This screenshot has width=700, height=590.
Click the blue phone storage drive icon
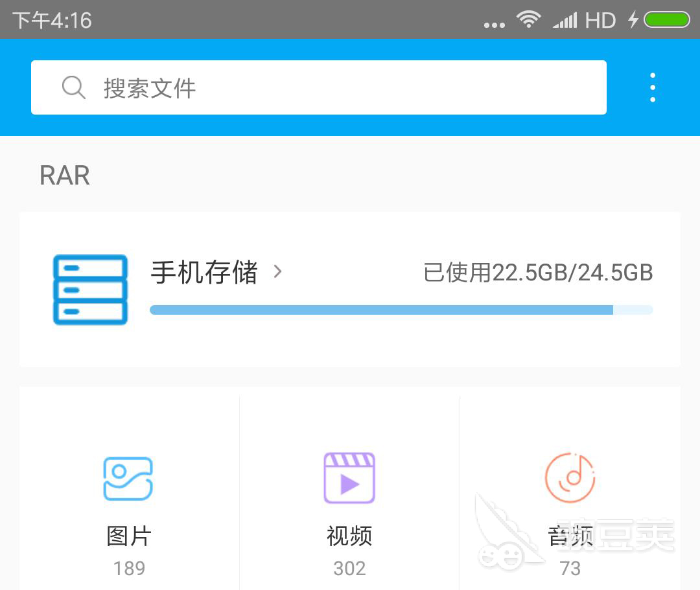coord(89,289)
